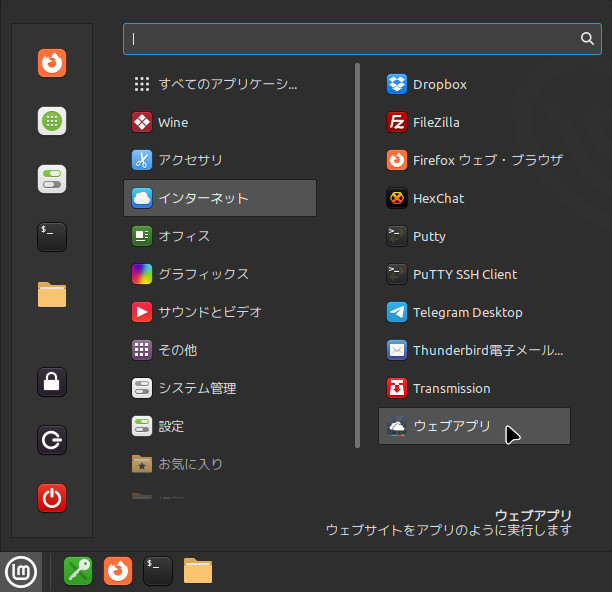The width and height of the screenshot is (612, 592).
Task: Select the 設定 category
Action: [220, 426]
